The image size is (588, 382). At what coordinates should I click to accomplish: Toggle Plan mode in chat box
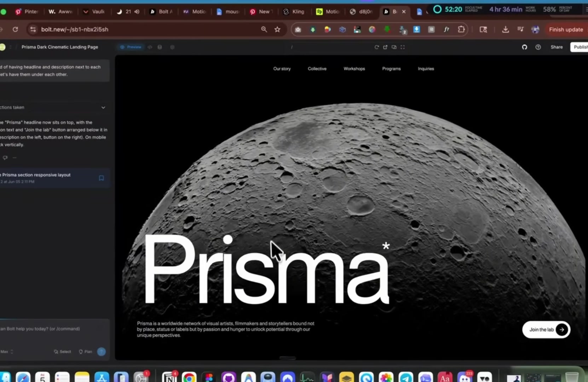click(x=85, y=352)
